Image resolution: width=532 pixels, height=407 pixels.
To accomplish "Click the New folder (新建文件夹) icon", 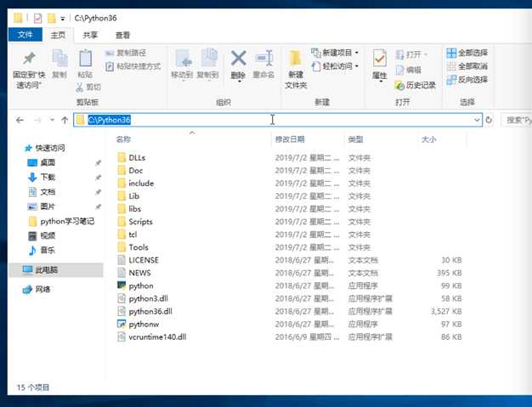I will point(295,59).
